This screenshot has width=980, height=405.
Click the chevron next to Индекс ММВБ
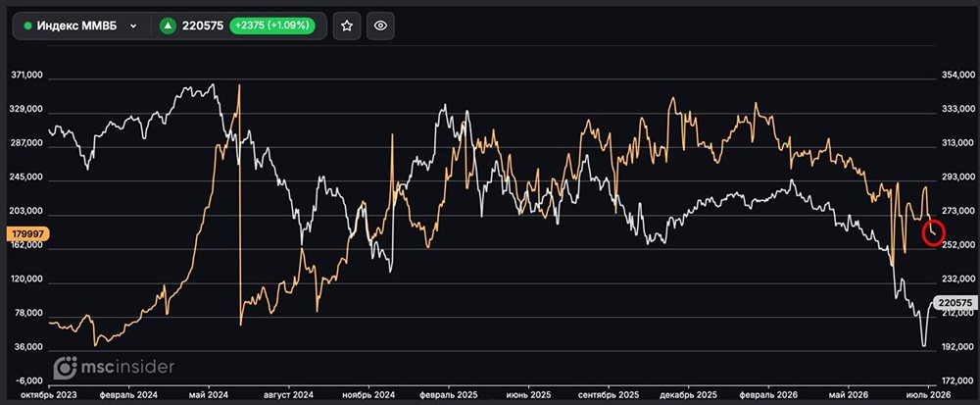[133, 26]
